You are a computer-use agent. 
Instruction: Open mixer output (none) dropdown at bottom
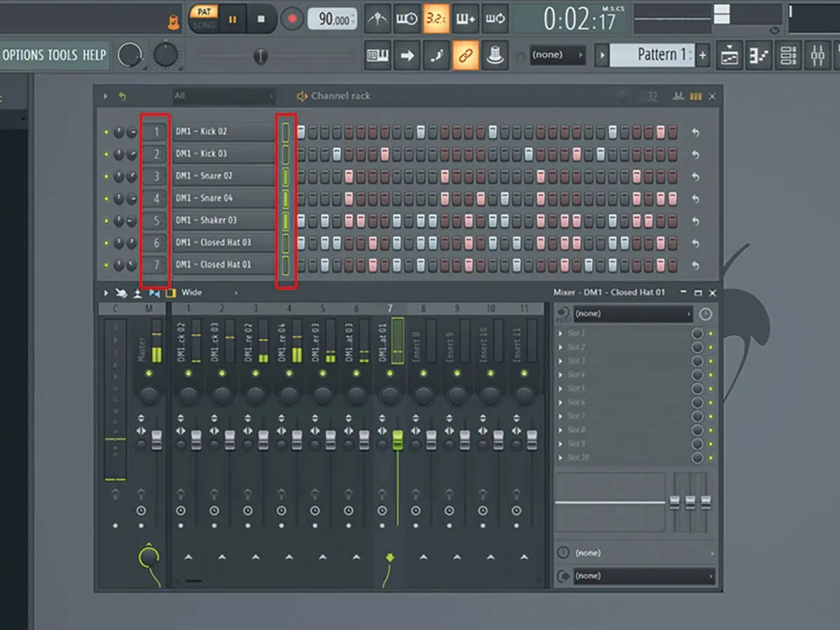644,576
